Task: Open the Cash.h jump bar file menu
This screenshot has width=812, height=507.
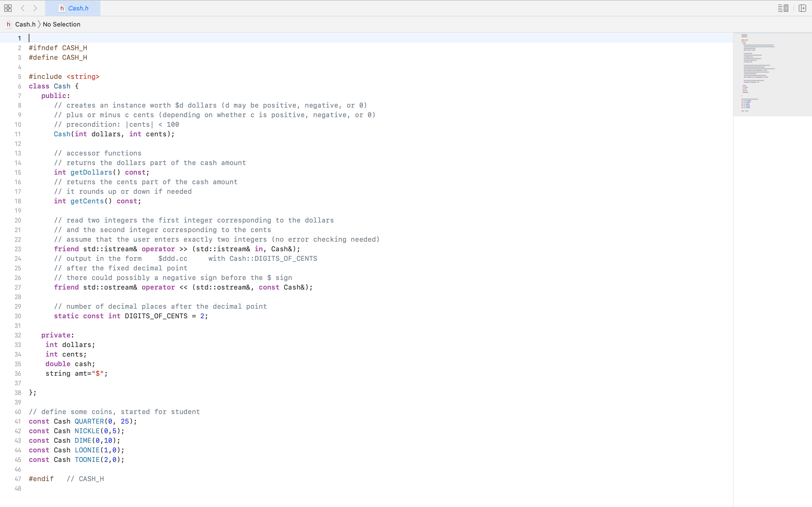Action: click(25, 24)
